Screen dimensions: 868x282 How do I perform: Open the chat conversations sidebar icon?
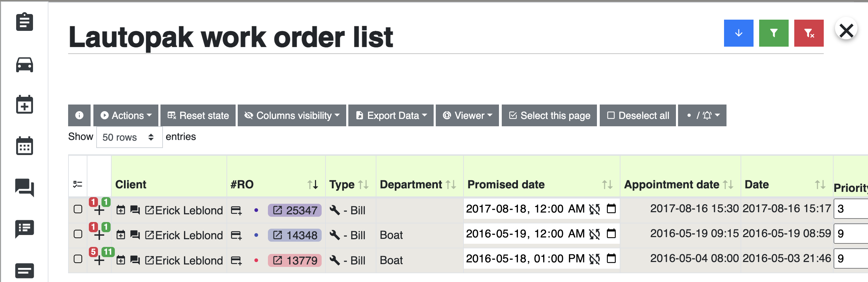coord(25,187)
